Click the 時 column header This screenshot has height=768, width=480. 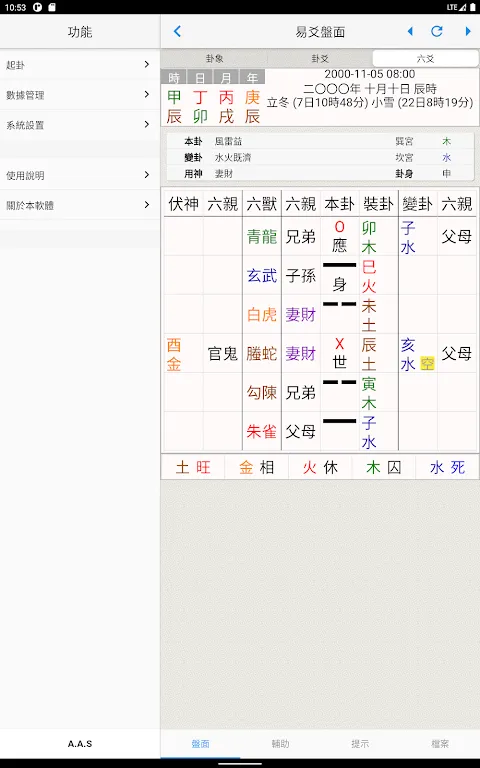pos(174,77)
